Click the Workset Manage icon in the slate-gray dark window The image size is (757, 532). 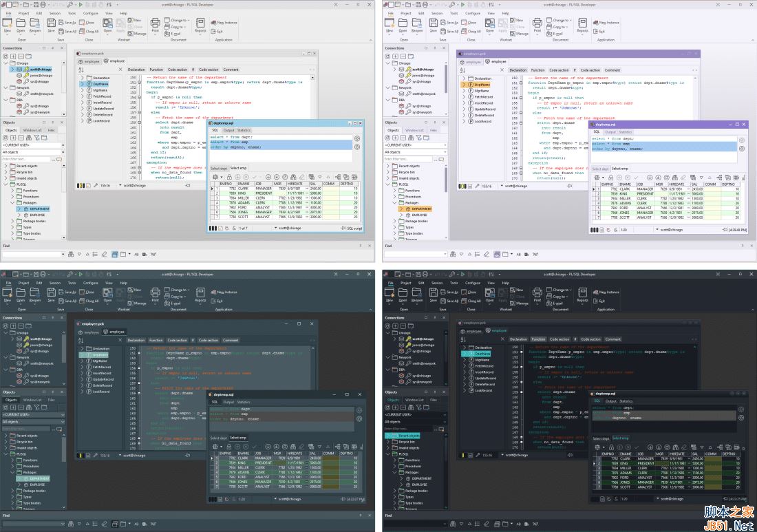click(x=129, y=303)
